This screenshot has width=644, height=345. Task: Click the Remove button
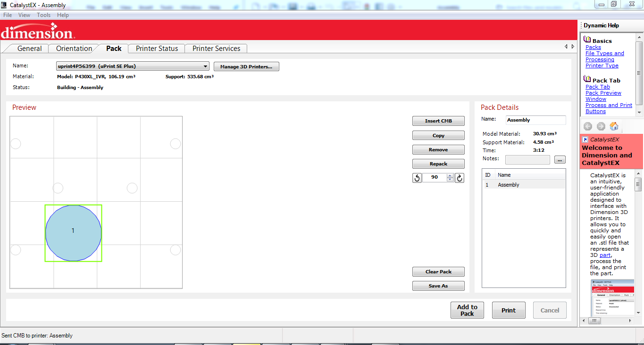pos(438,149)
